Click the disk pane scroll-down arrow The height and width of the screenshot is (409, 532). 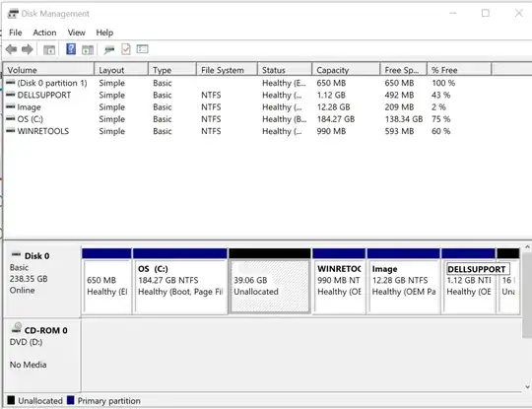[x=527, y=386]
